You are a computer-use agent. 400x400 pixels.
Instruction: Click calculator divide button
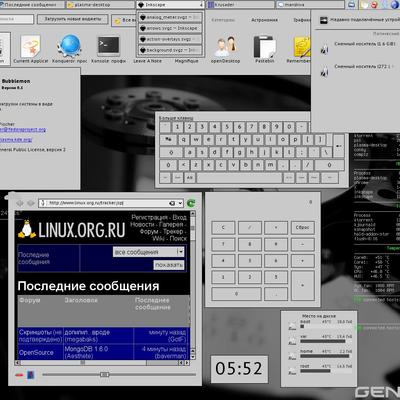[x=250, y=228]
